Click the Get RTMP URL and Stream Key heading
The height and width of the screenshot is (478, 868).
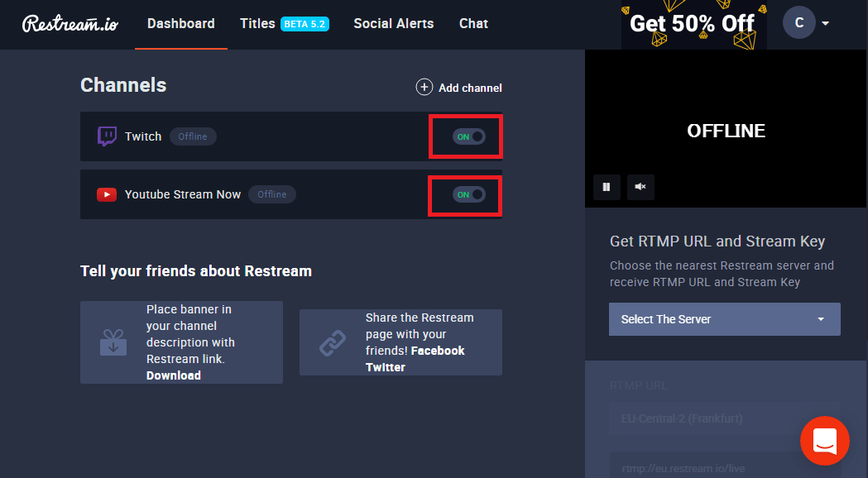point(717,241)
